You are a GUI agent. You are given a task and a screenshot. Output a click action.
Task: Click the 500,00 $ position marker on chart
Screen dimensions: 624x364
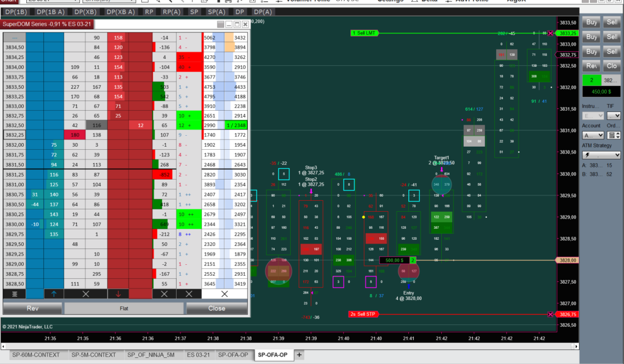pyautogui.click(x=394, y=261)
